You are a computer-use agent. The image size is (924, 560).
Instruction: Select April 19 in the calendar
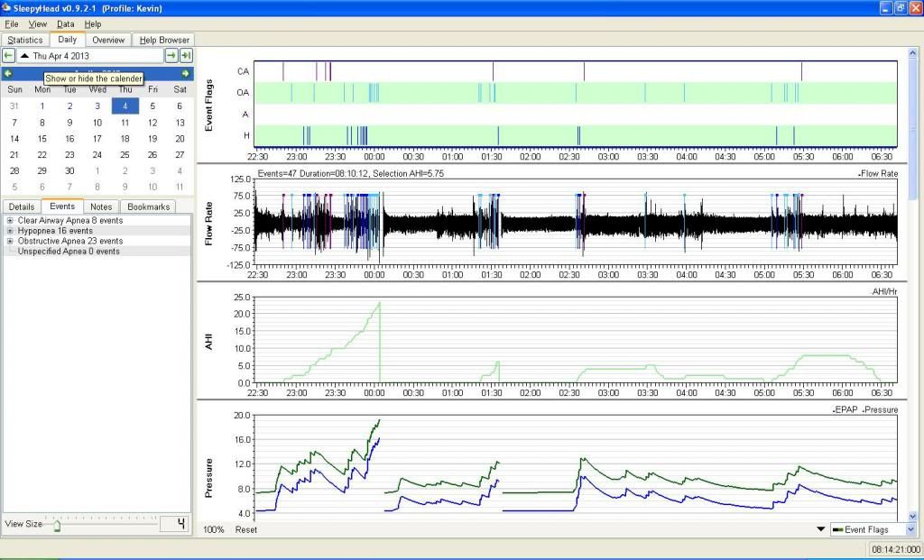click(x=152, y=139)
